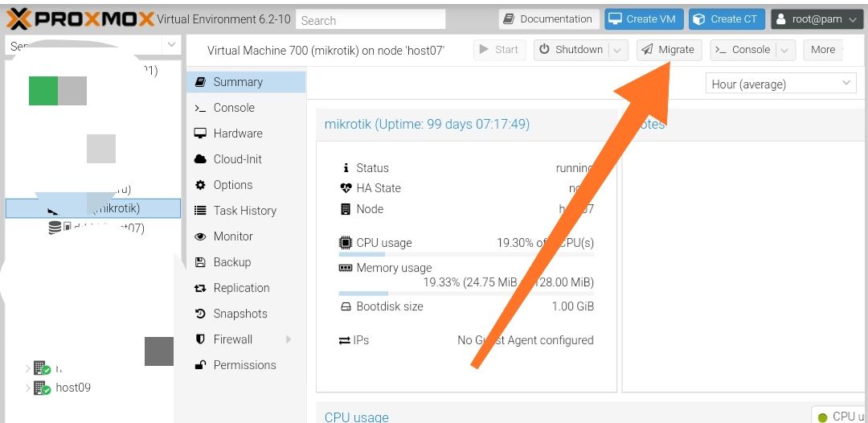Open the Documentation page
Screen dimensions: 868x423
[549, 18]
